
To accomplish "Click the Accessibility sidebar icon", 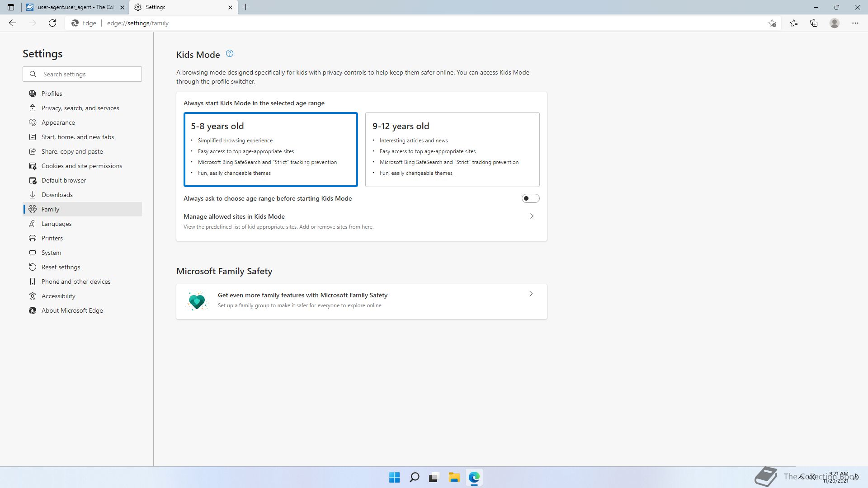I will (x=33, y=296).
